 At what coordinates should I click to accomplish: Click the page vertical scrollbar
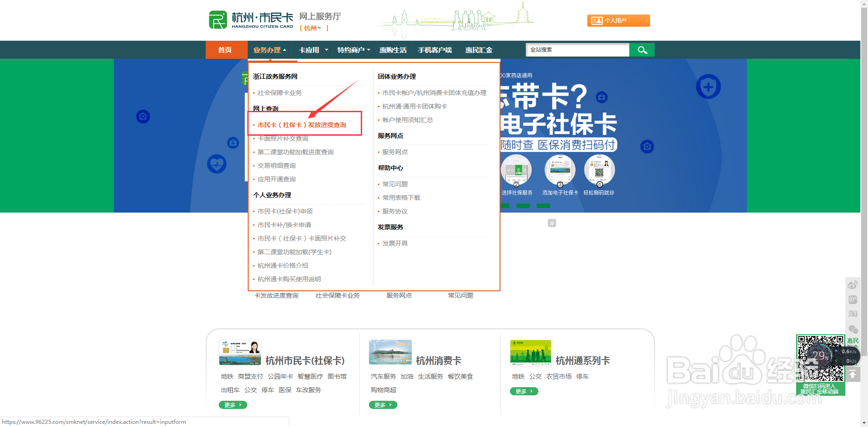coord(864,213)
